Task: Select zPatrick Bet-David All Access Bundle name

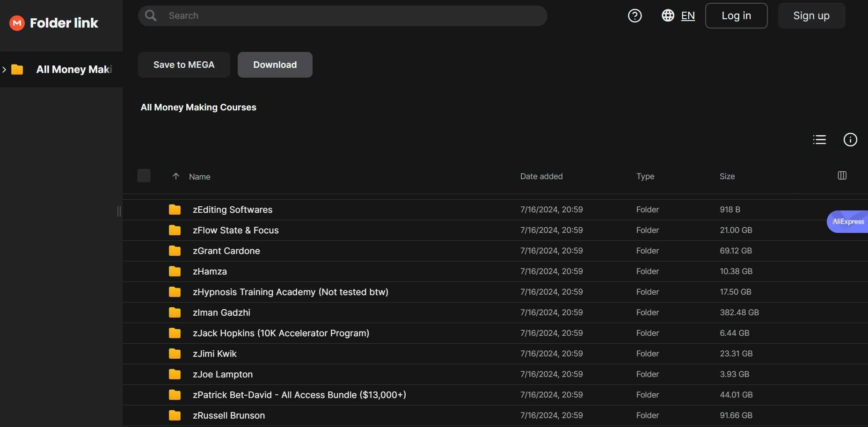Action: (299, 395)
